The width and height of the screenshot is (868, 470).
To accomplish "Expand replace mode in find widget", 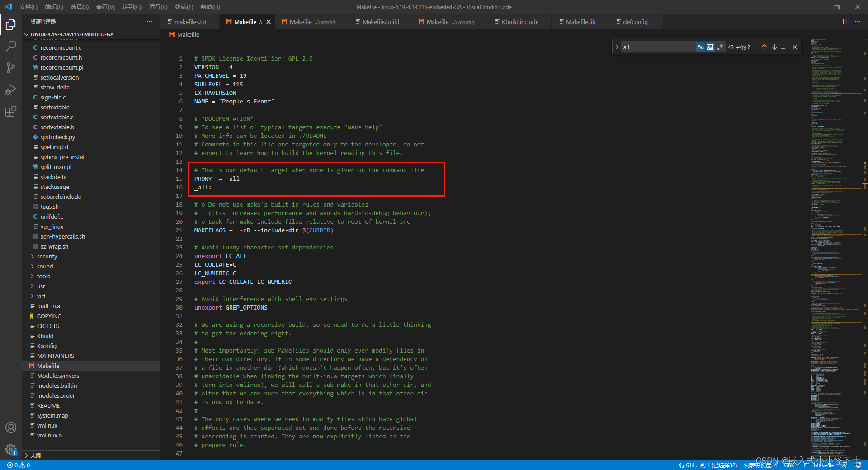I will pos(617,47).
